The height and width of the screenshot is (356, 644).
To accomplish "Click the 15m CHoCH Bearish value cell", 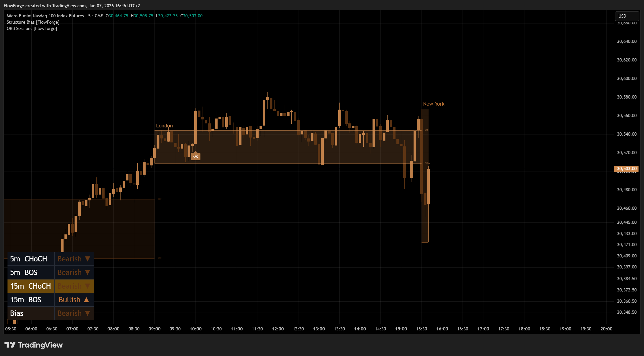I will [x=74, y=286].
